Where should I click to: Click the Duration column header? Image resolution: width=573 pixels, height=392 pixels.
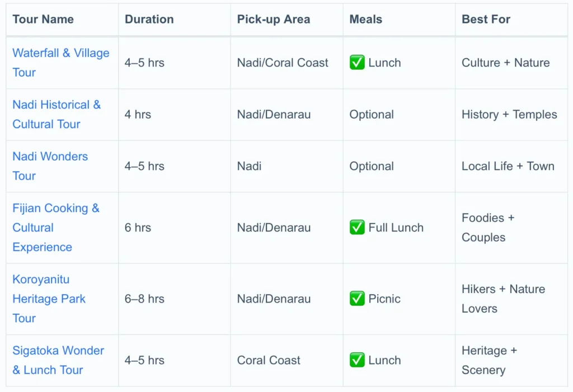coord(149,20)
